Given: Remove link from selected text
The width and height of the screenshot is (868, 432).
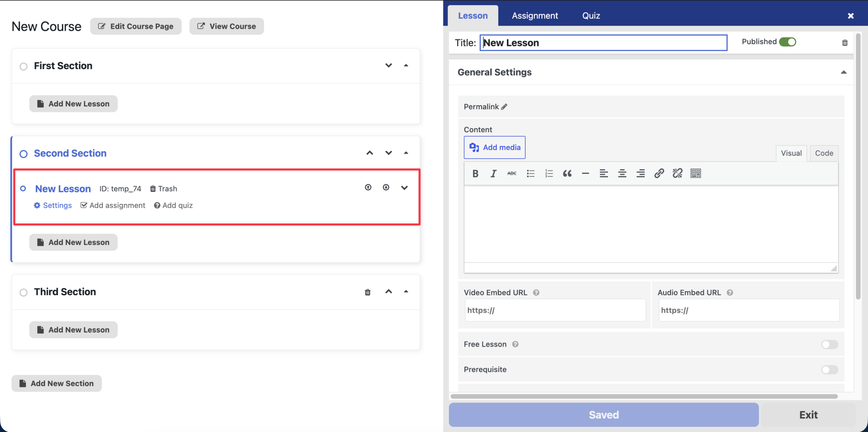Looking at the screenshot, I should pyautogui.click(x=677, y=173).
